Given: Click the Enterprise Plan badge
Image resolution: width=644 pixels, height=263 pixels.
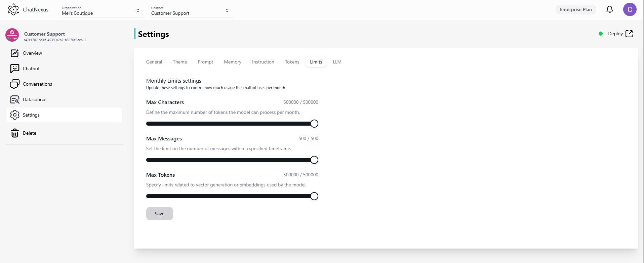Looking at the screenshot, I should tap(576, 9).
